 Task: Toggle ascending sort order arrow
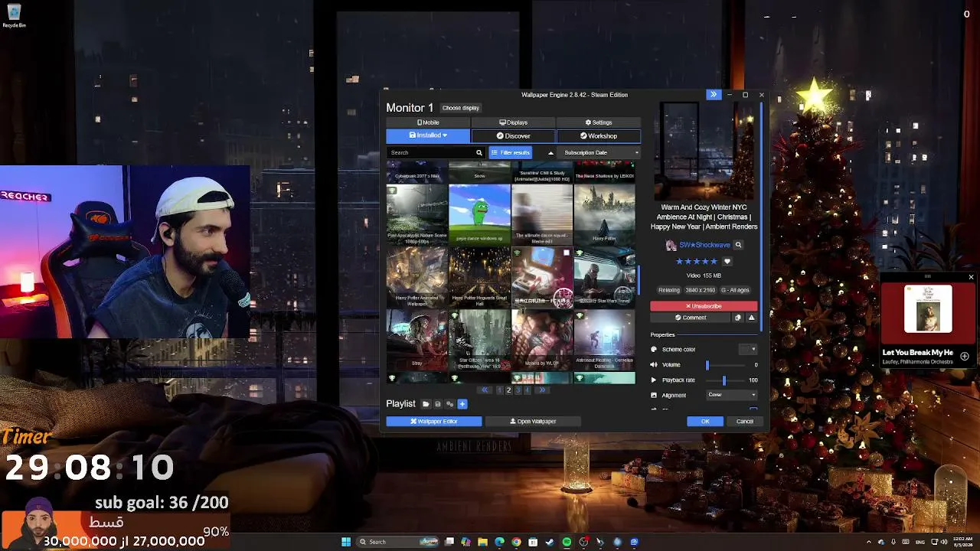point(550,152)
